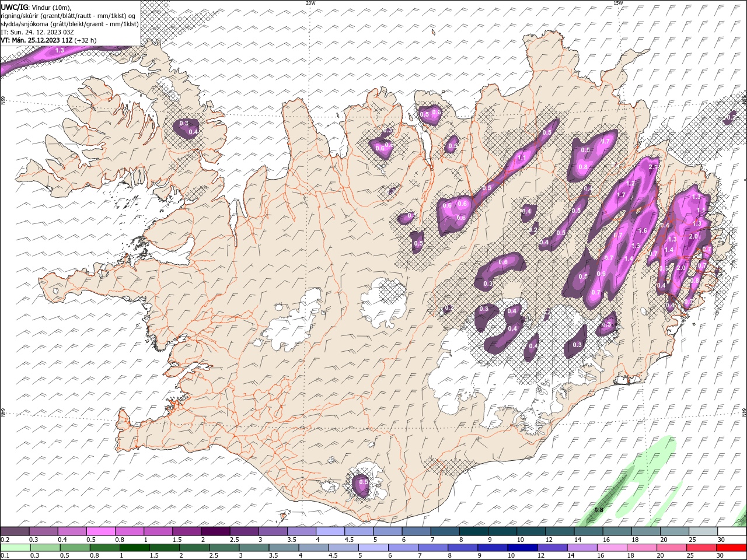Click the 64N latitude label on right edge

[744, 412]
